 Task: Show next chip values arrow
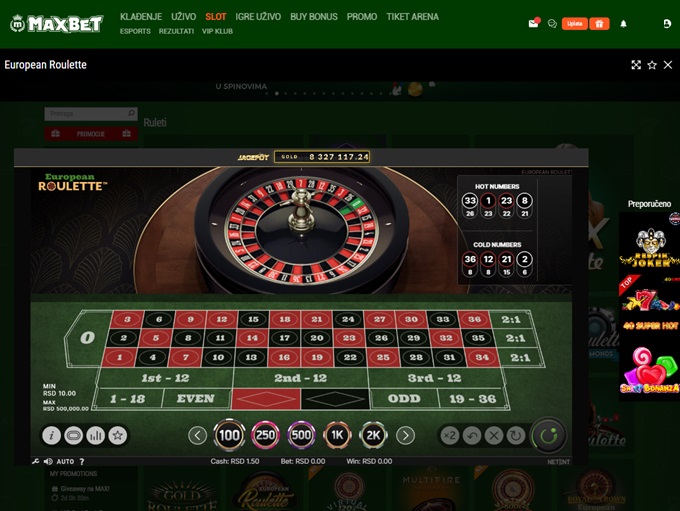(x=405, y=435)
